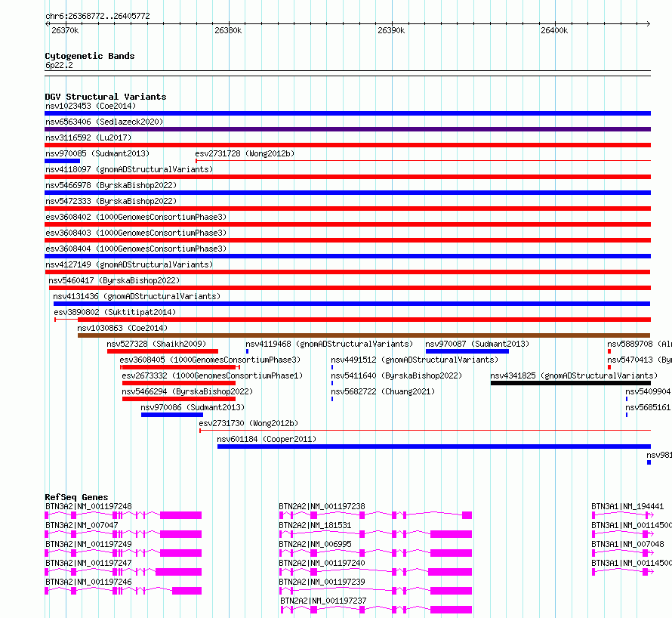
Task: Open the esv2731728 (Wong2012b) variant label
Action: [245, 153]
